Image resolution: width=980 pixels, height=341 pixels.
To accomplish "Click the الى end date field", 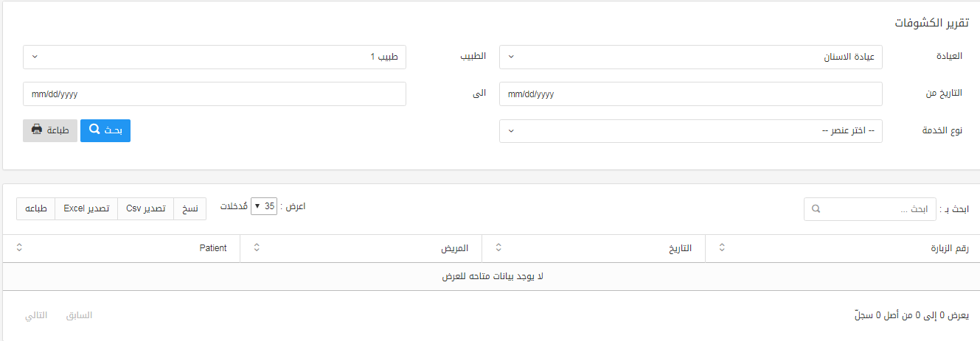I will (215, 94).
